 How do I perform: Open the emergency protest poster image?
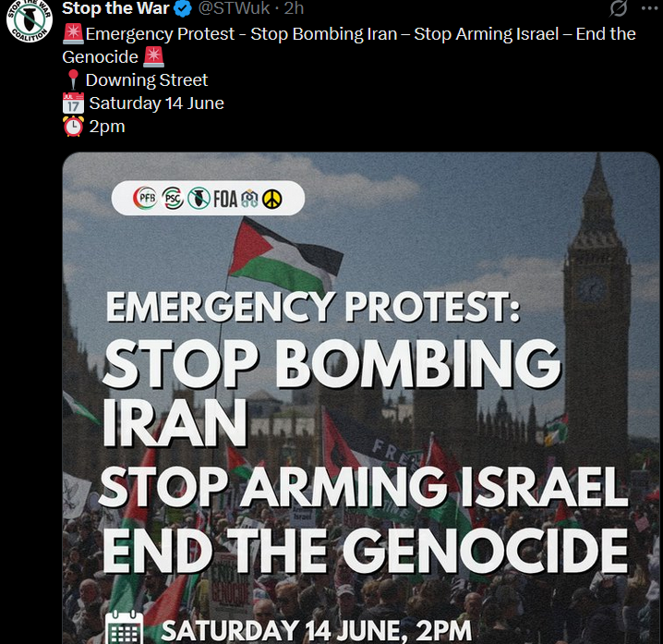click(361, 397)
